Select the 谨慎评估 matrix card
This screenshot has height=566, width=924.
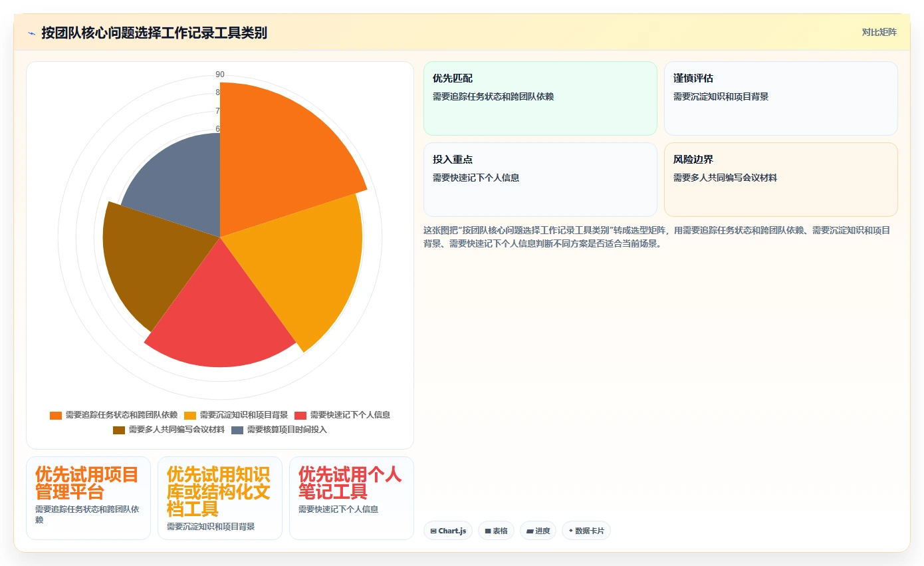pyautogui.click(x=780, y=98)
